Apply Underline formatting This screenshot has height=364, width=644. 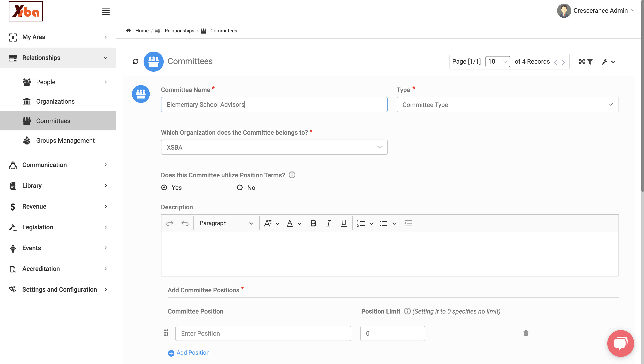click(344, 223)
